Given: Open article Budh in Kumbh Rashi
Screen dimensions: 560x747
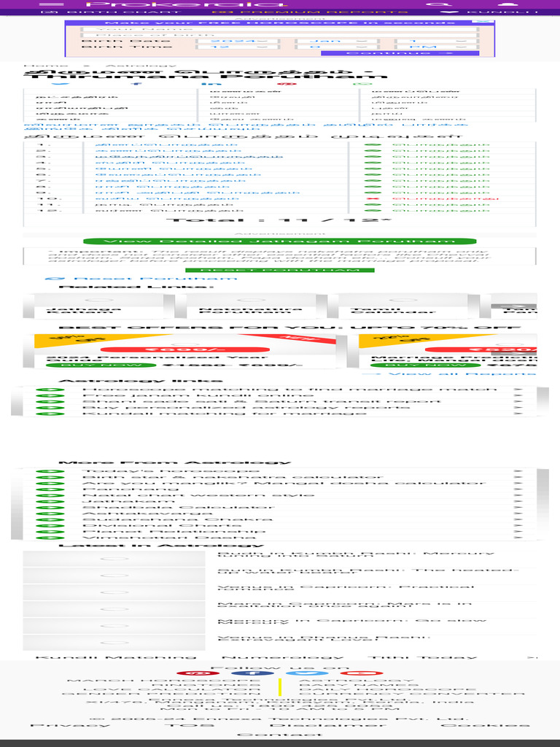Looking at the screenshot, I should pos(356,554).
